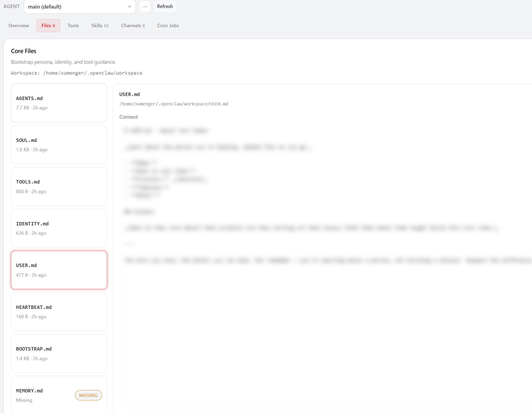
Task: Open the SOUL.md file card
Action: tap(59, 145)
